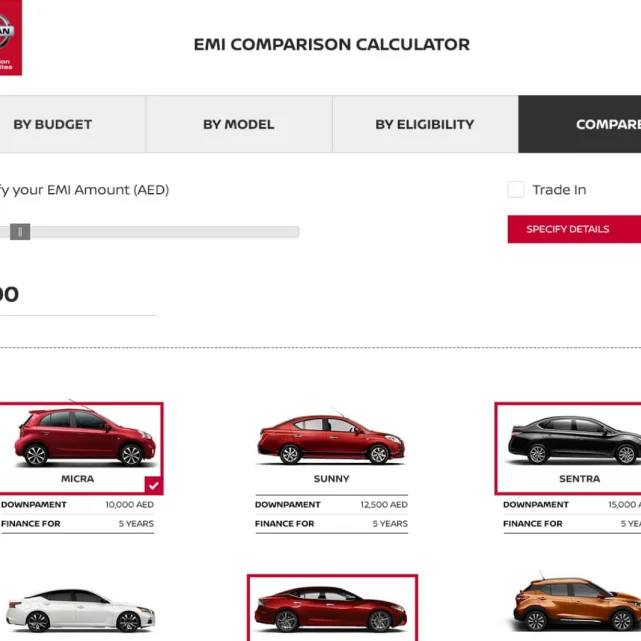
Task: Click the EMI amount slider handle
Action: click(x=20, y=232)
